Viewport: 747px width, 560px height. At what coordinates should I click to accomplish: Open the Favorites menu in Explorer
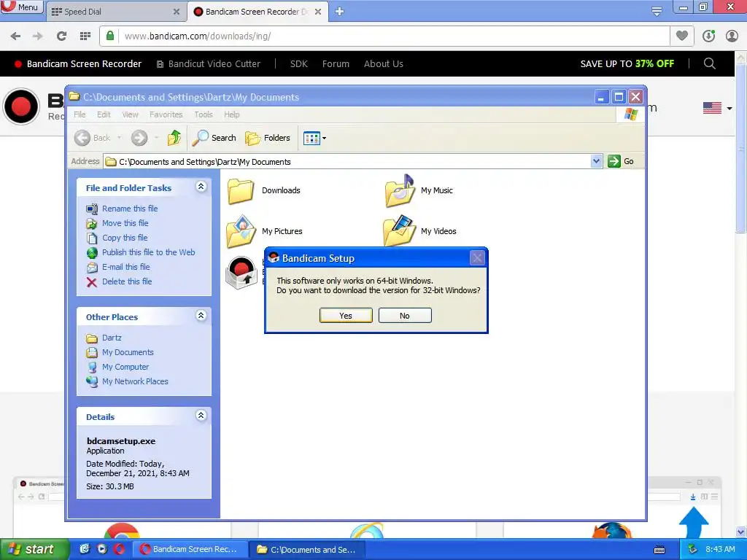[166, 114]
